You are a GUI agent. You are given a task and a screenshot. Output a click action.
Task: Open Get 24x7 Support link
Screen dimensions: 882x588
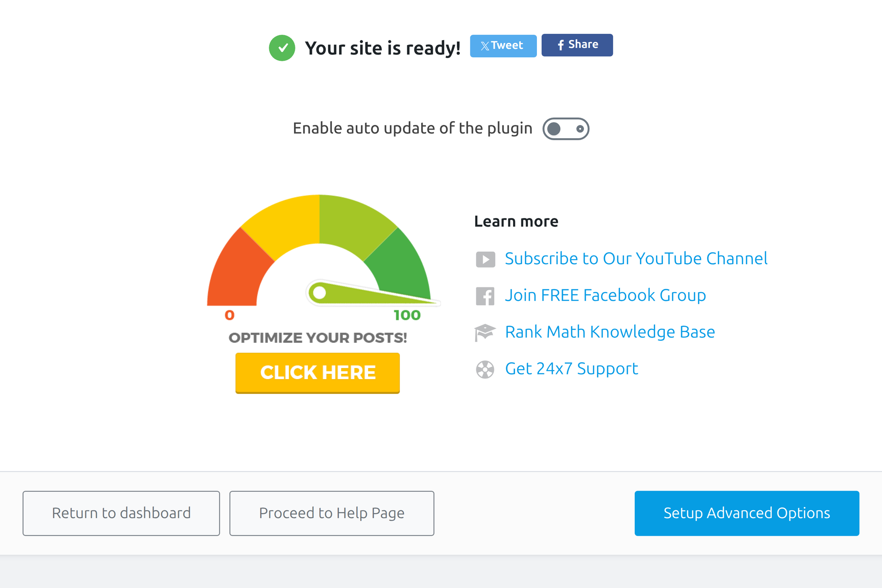tap(571, 369)
